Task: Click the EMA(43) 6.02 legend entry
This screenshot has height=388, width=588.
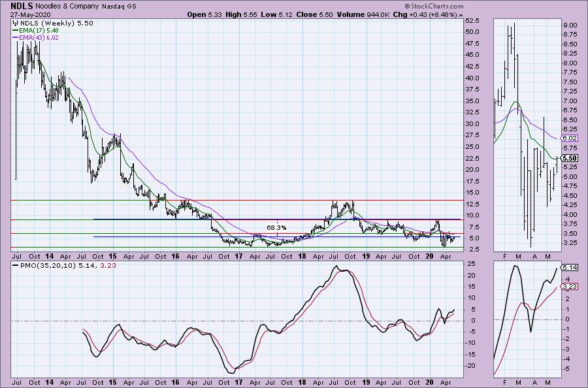Action: (x=36, y=37)
